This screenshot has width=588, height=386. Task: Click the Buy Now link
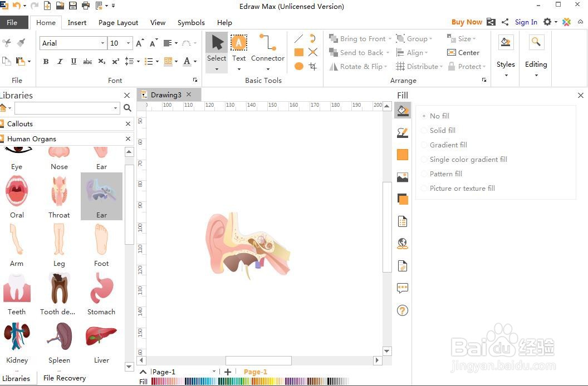[x=467, y=22]
